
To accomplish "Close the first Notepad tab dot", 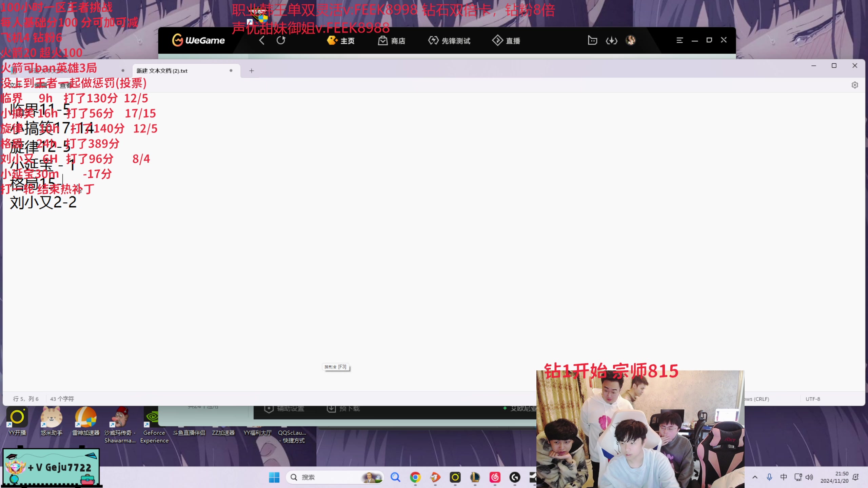I will (x=123, y=70).
